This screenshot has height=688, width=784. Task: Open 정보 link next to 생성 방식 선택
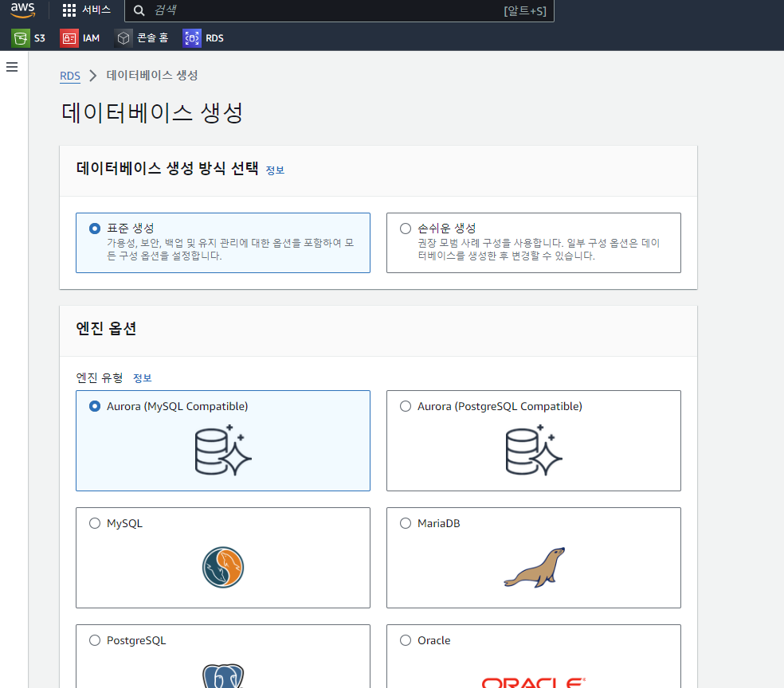tap(275, 170)
